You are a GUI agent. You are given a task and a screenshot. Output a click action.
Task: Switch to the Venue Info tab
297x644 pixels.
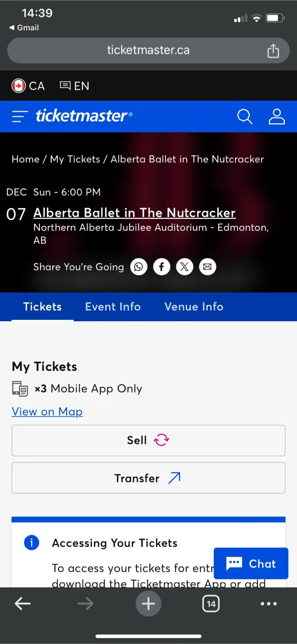(193, 307)
